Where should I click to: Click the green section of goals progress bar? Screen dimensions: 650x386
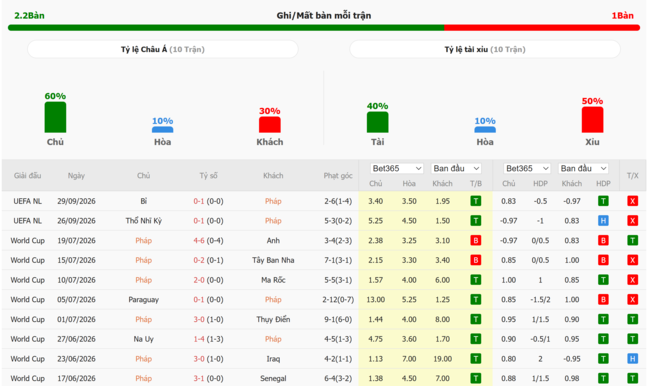226,28
